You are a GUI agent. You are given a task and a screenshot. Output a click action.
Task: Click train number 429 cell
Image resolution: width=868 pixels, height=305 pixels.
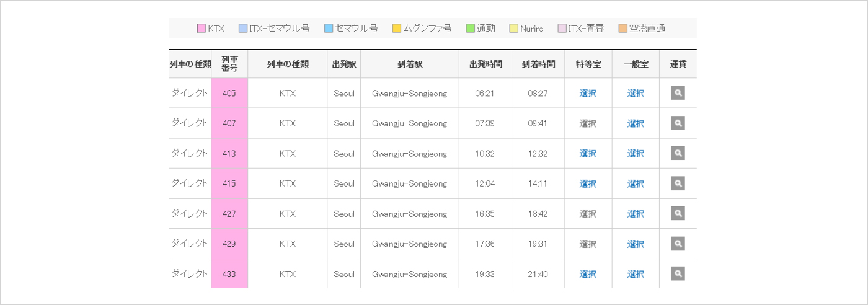pos(229,244)
